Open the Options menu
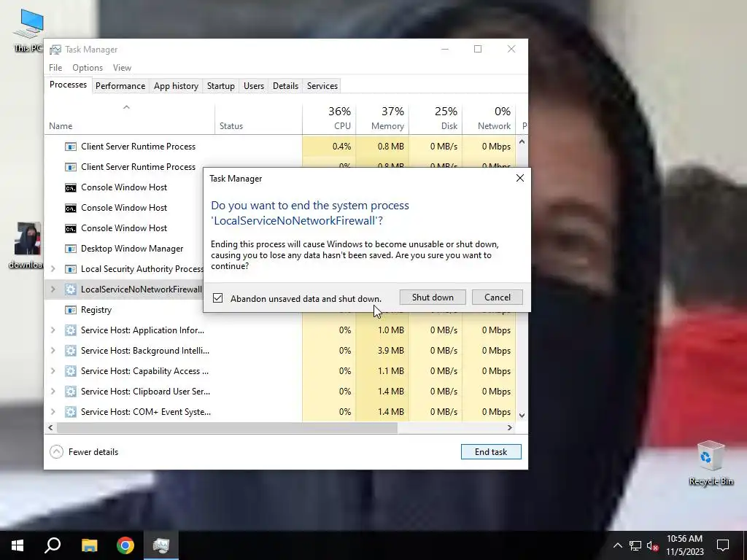The image size is (747, 560). tap(88, 68)
